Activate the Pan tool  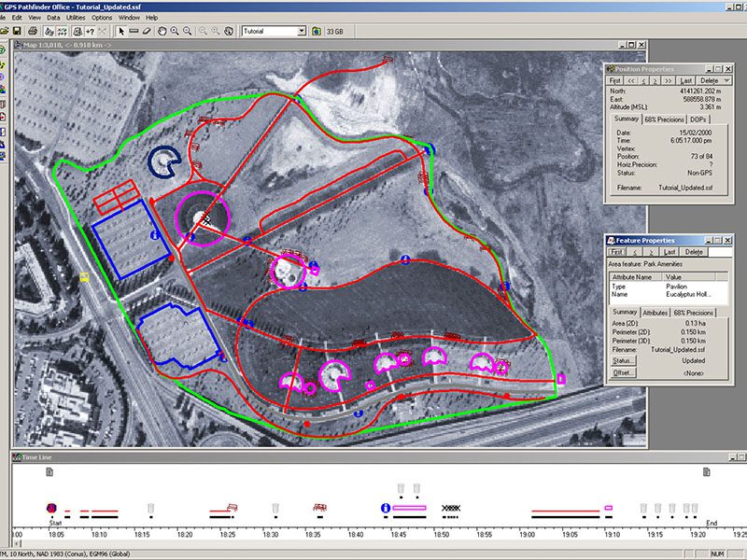[161, 31]
